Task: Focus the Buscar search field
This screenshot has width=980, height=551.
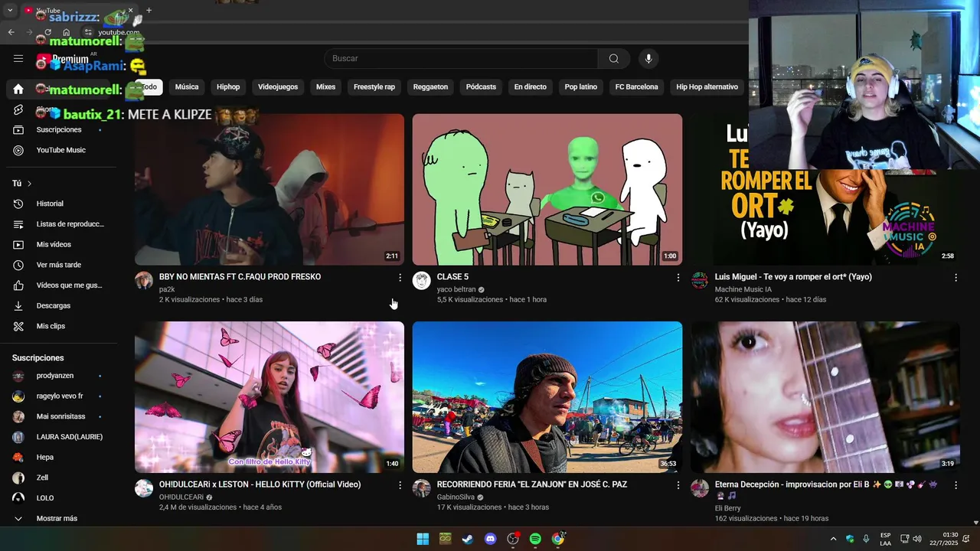Action: 461,59
